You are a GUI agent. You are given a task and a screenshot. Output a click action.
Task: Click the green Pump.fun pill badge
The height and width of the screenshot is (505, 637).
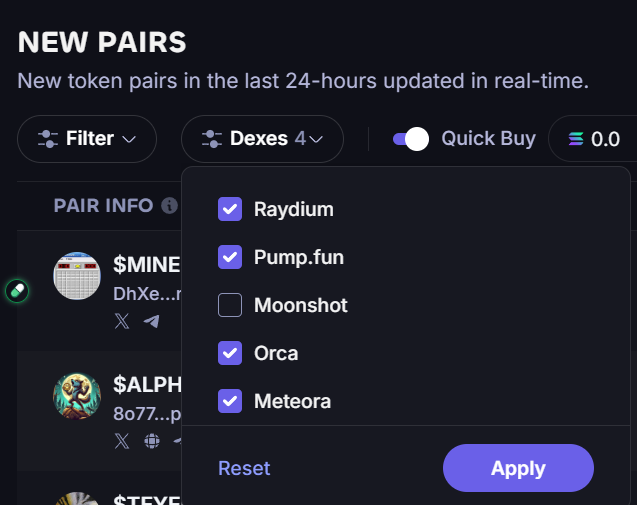tap(17, 291)
